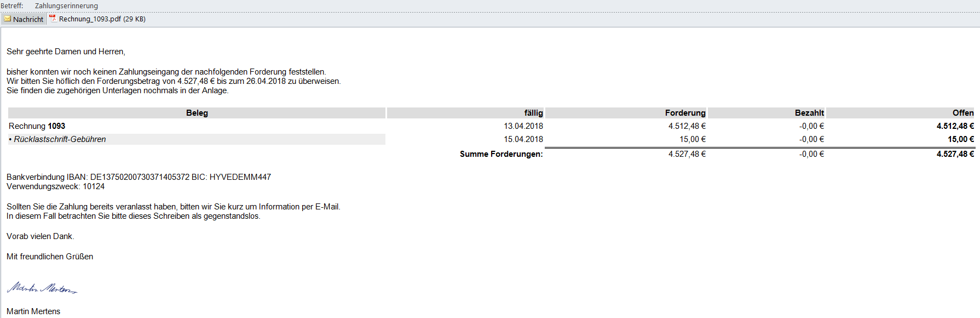Click the 15,00 € Forderung amount
The height and width of the screenshot is (318, 980).
click(x=692, y=139)
